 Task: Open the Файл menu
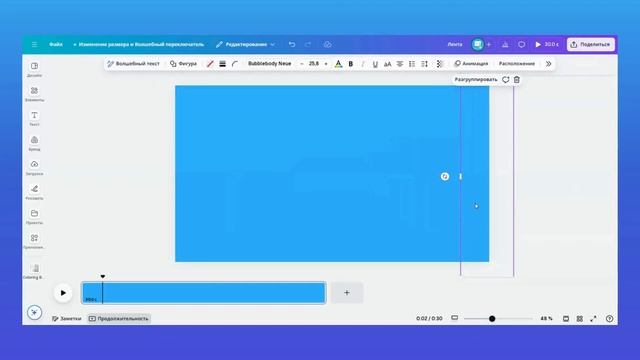(x=56, y=44)
